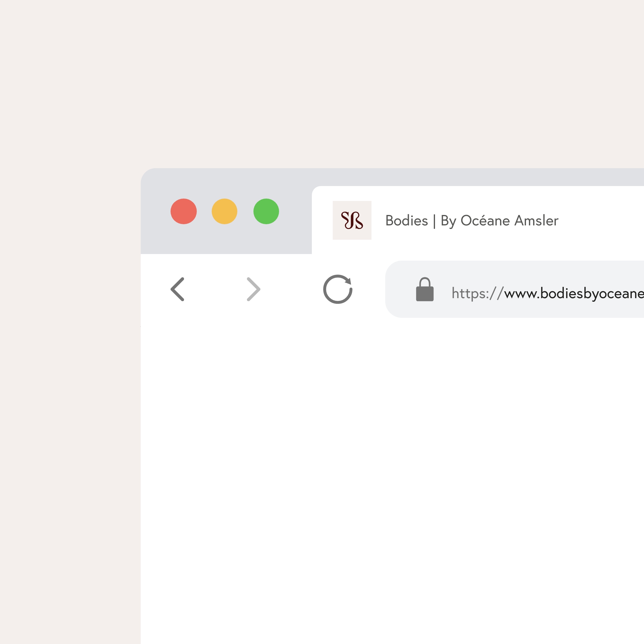Click the padlock site security icon

pyautogui.click(x=425, y=289)
